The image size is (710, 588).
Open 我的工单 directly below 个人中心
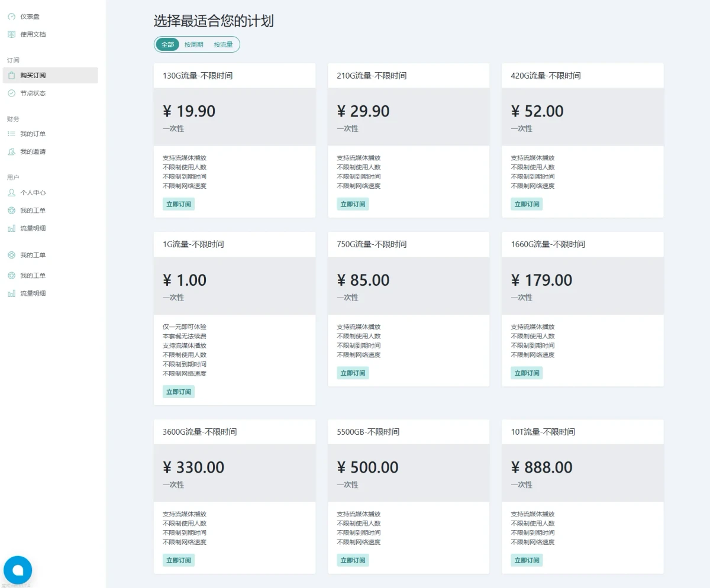coord(33,210)
